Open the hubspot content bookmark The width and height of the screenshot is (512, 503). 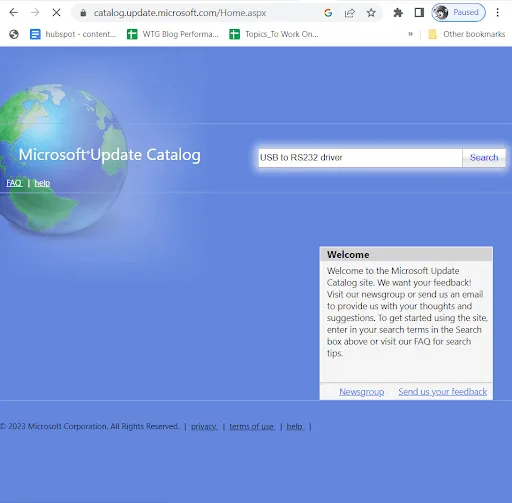[73, 34]
